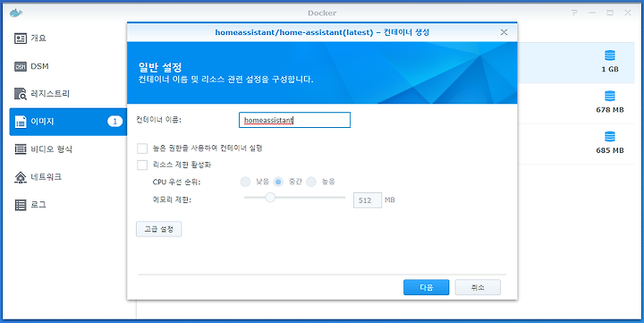The image size is (644, 323).
Task: Open the 로그 log section
Action: (68, 205)
